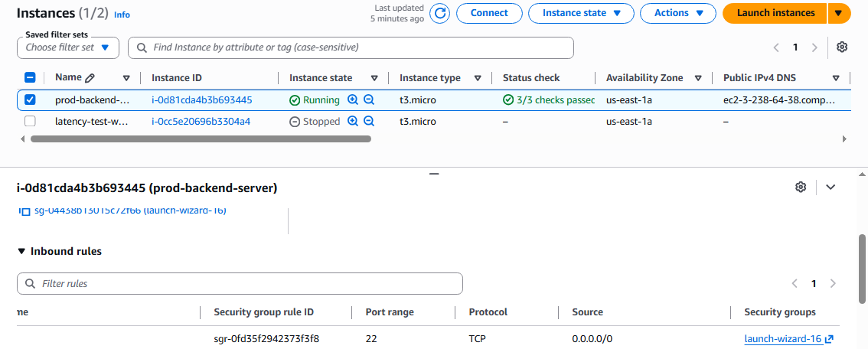Open details panel settings gear
868x349 pixels.
(801, 187)
